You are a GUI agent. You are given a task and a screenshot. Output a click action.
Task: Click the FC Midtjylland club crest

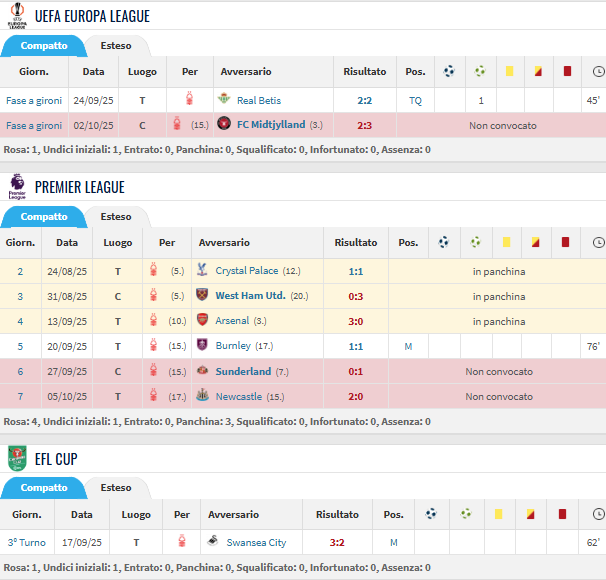click(x=224, y=125)
